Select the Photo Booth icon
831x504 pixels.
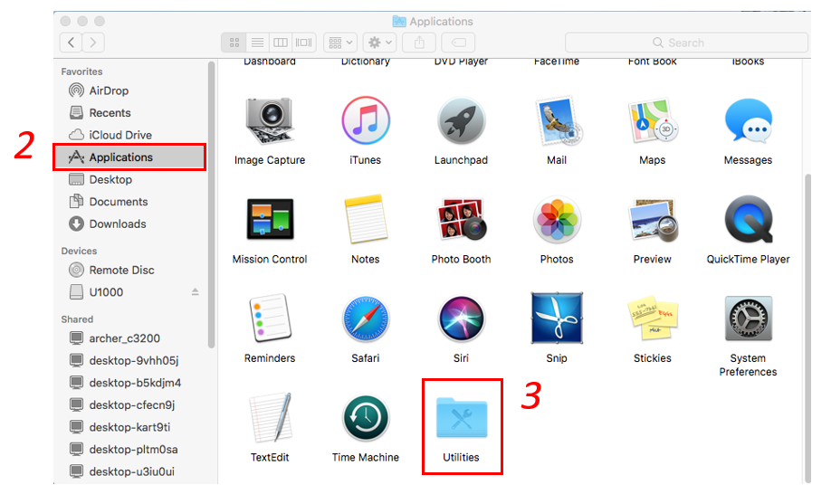[461, 219]
